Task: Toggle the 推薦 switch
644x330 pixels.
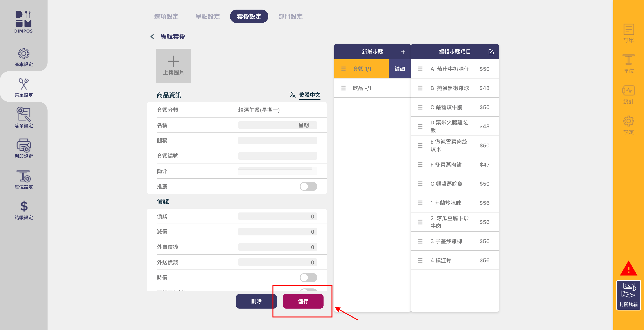Action: [308, 186]
